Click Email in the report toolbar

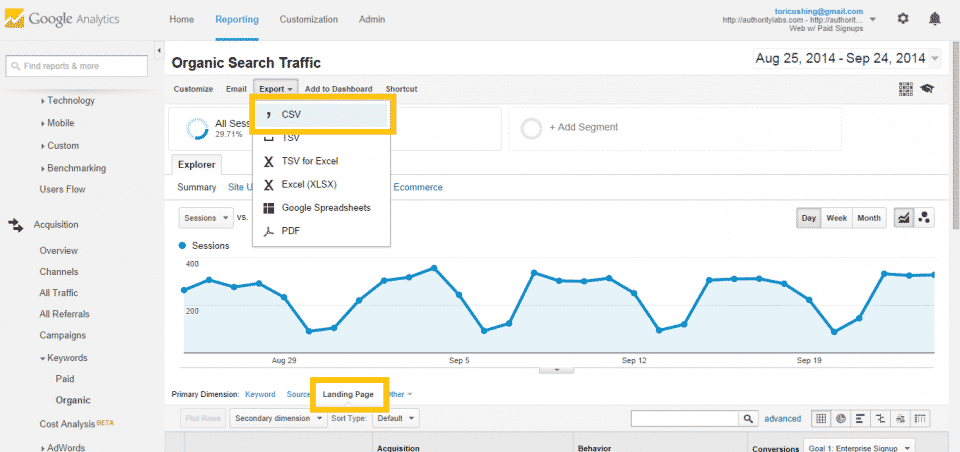pyautogui.click(x=236, y=89)
